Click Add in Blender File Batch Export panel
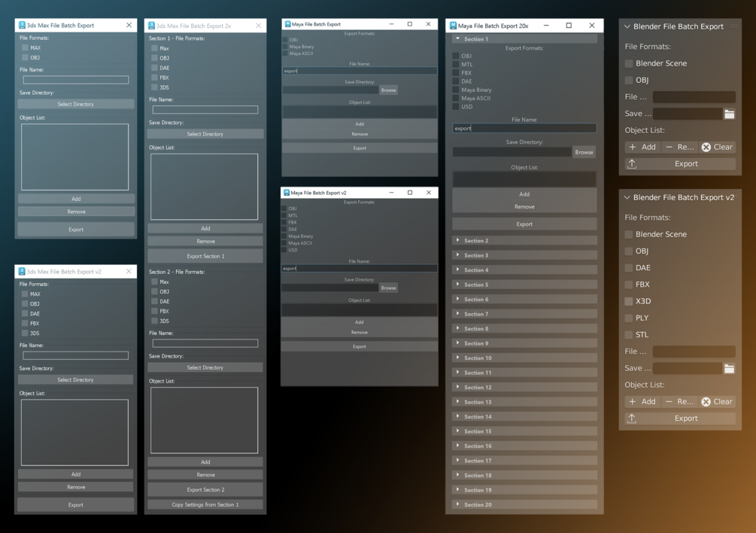This screenshot has height=533, width=756. [642, 147]
